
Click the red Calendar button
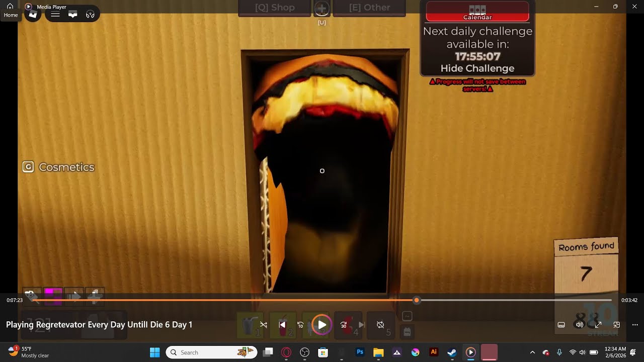tap(477, 12)
